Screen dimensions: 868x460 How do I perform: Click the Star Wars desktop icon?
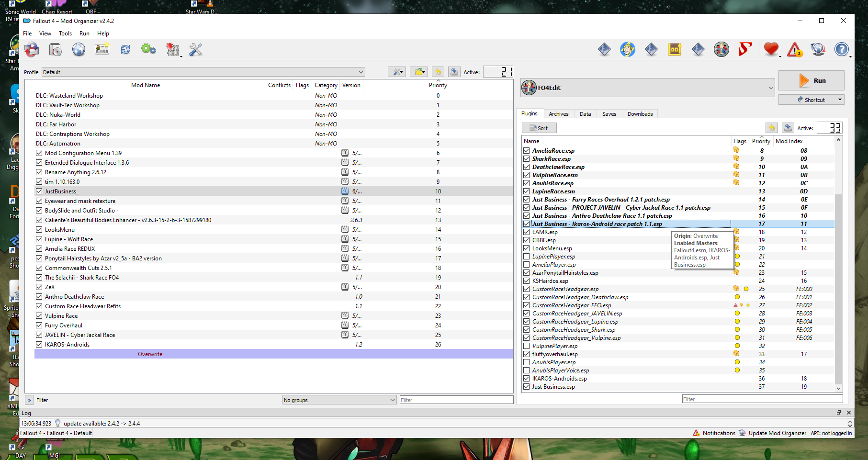pyautogui.click(x=202, y=7)
